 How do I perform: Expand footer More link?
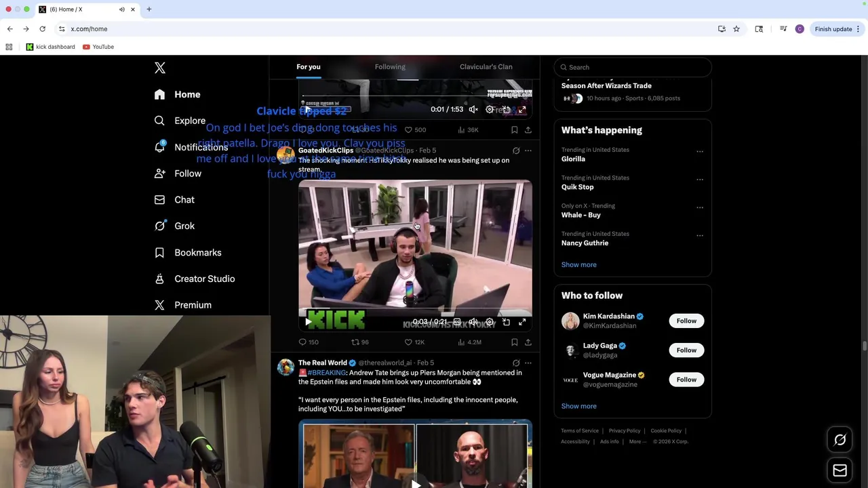[x=637, y=442]
